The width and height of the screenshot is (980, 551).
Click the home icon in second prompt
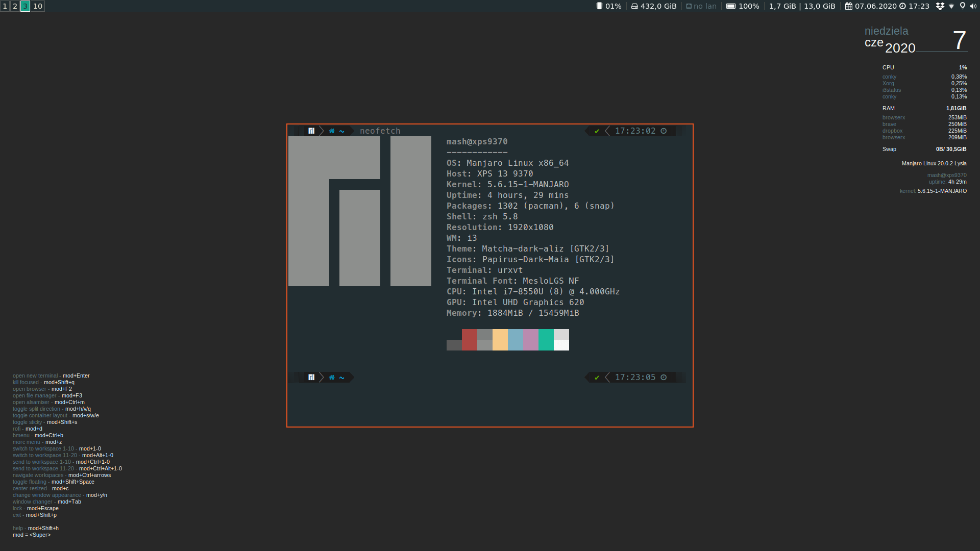[332, 378]
